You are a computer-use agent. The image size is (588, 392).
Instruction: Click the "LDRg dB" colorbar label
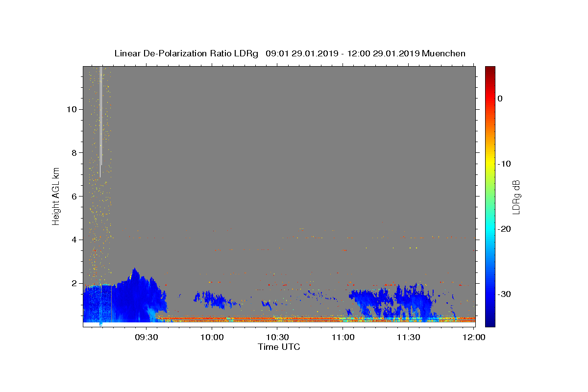click(x=515, y=197)
